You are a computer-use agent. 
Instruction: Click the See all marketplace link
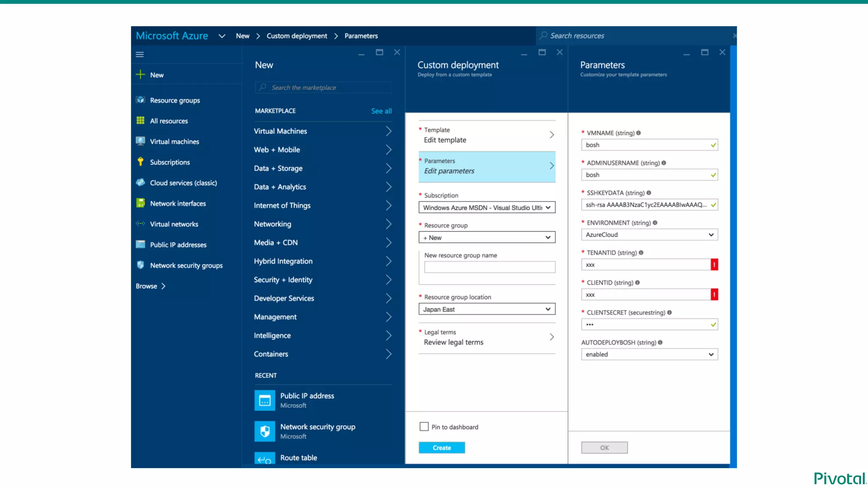pos(381,111)
